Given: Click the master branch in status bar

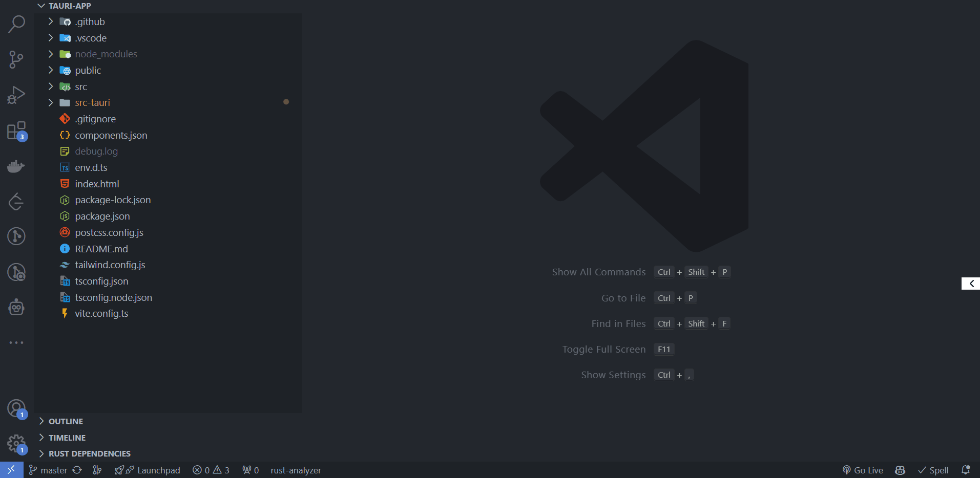Looking at the screenshot, I should pos(48,470).
